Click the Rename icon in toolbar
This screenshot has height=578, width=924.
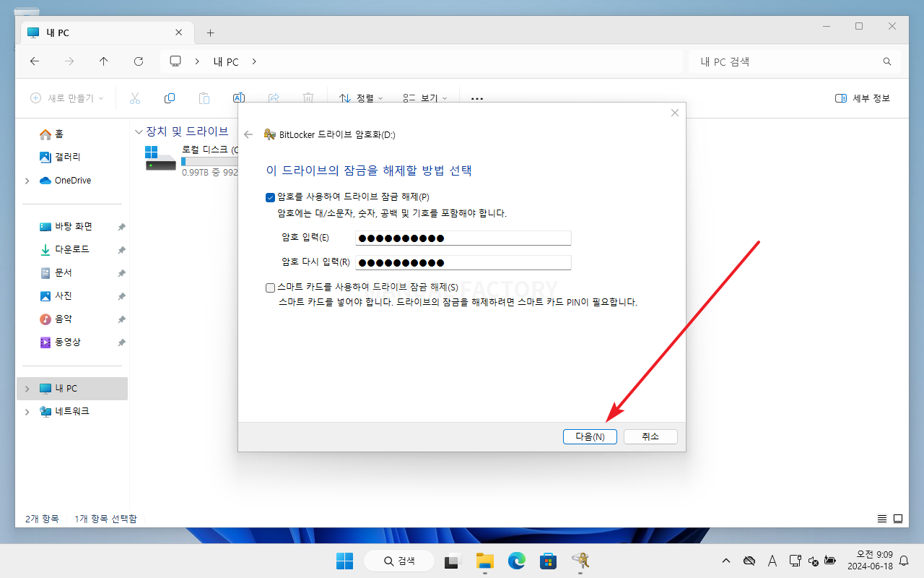coord(239,98)
